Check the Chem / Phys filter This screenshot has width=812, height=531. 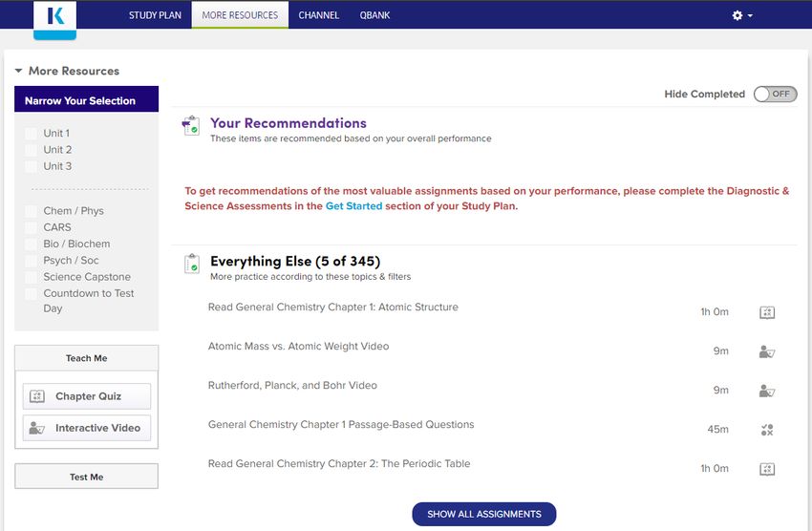click(x=32, y=211)
